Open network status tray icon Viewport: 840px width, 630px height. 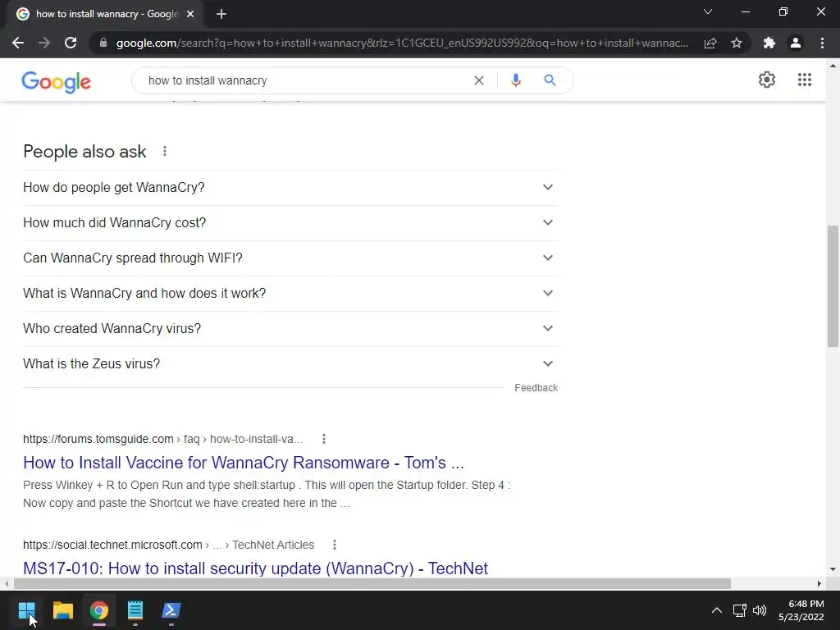click(739, 610)
